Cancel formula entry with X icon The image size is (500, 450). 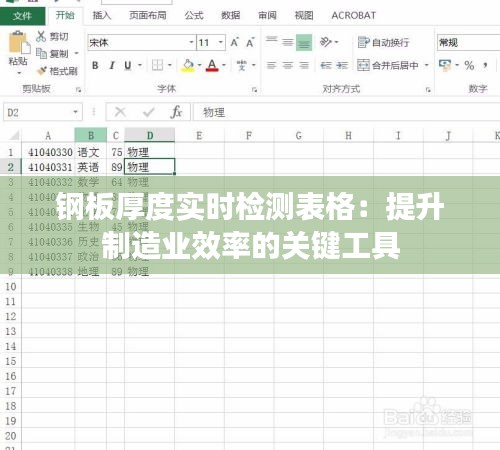(x=120, y=112)
